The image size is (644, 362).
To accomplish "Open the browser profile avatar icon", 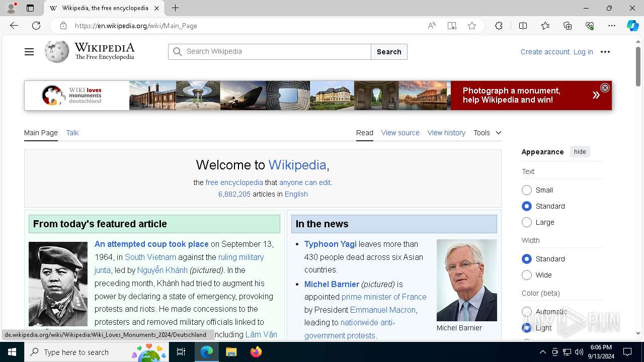I will pyautogui.click(x=11, y=8).
